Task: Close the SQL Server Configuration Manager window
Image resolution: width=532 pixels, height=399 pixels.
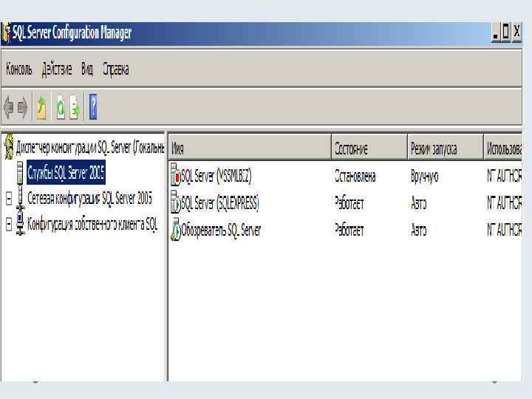Action: 516,33
